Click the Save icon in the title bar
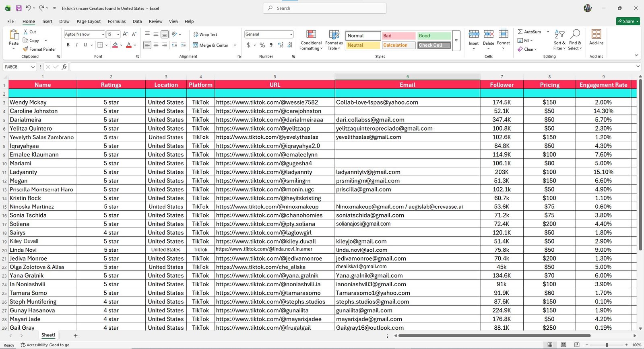 click(x=19, y=8)
